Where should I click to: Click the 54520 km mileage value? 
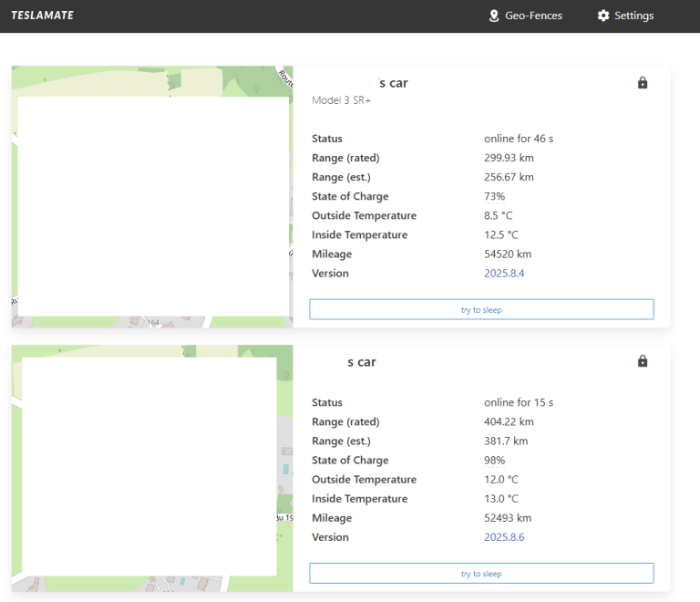(507, 254)
